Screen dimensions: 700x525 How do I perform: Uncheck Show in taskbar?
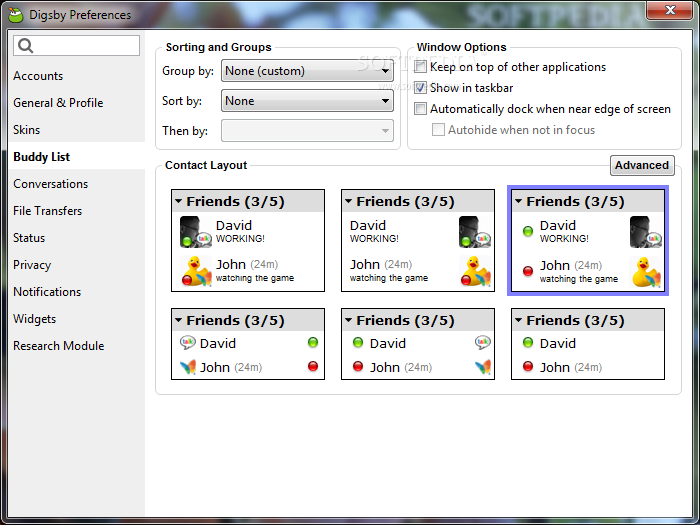pyautogui.click(x=420, y=88)
